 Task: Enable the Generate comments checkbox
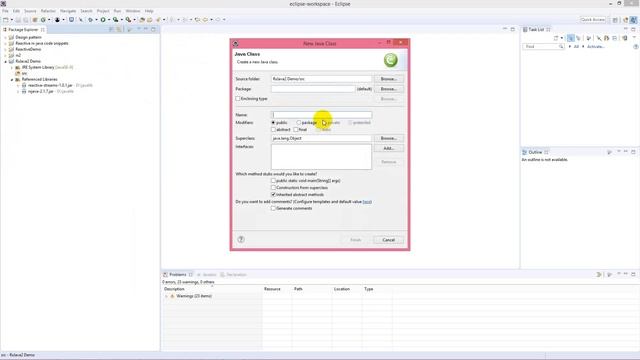click(273, 208)
